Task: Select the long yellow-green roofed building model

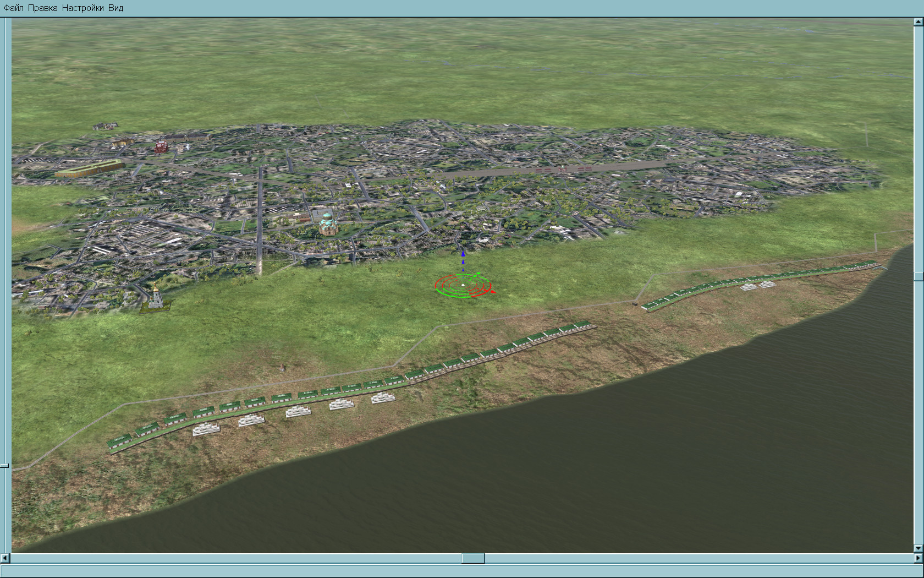Action: tap(89, 168)
